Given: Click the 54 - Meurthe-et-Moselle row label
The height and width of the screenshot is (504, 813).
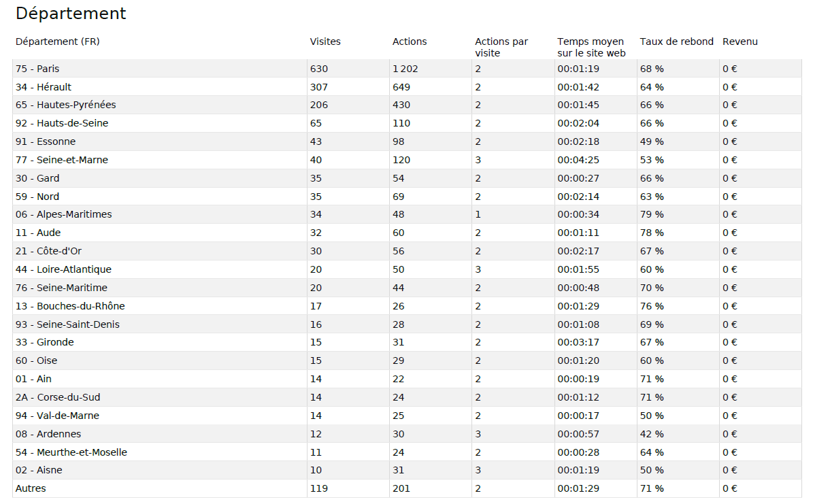Looking at the screenshot, I should [71, 452].
